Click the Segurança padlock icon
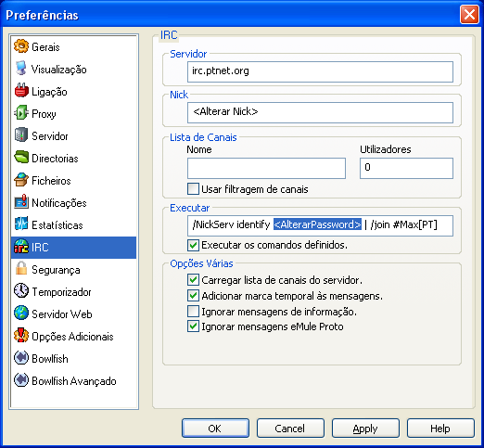Viewport: 484px width, 448px height. tap(21, 269)
